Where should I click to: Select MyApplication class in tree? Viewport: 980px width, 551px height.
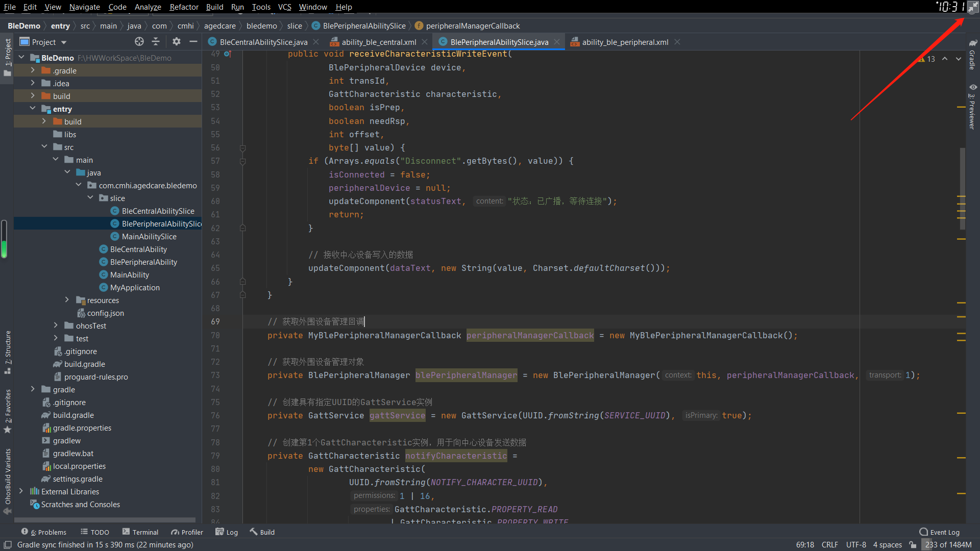coord(135,287)
